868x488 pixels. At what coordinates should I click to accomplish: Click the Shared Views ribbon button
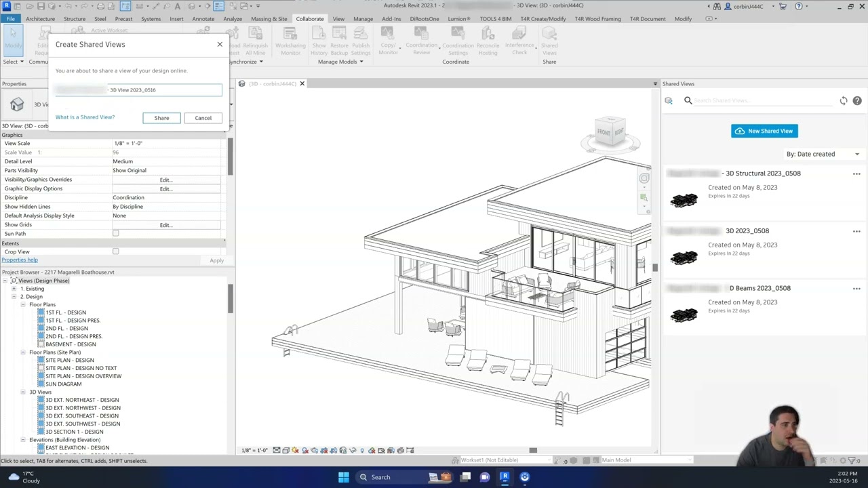(549, 41)
